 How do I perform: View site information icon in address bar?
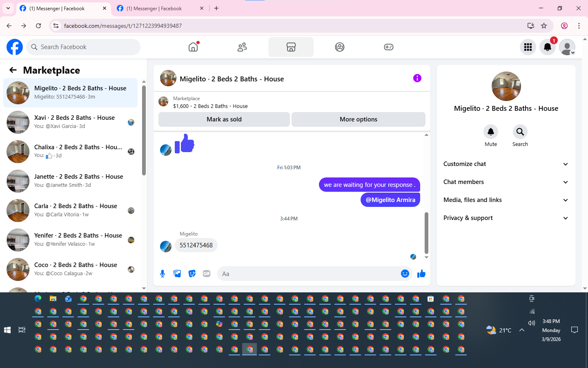pyautogui.click(x=56, y=26)
